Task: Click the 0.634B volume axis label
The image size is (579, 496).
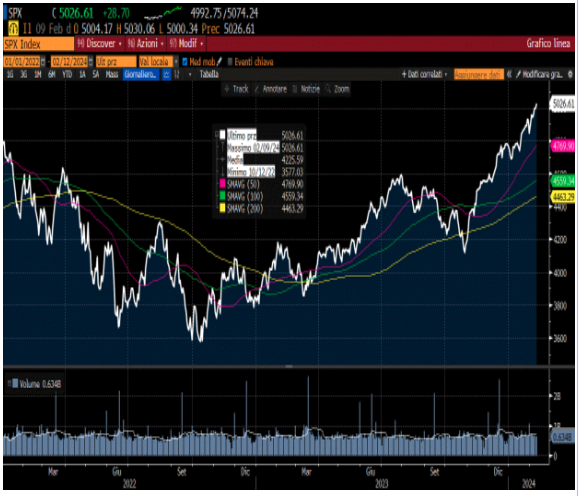Action: [x=563, y=437]
